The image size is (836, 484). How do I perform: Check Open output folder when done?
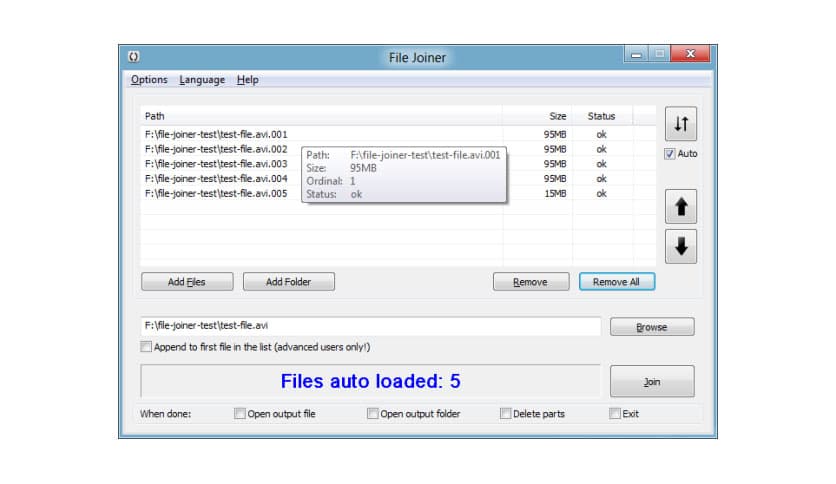373,414
